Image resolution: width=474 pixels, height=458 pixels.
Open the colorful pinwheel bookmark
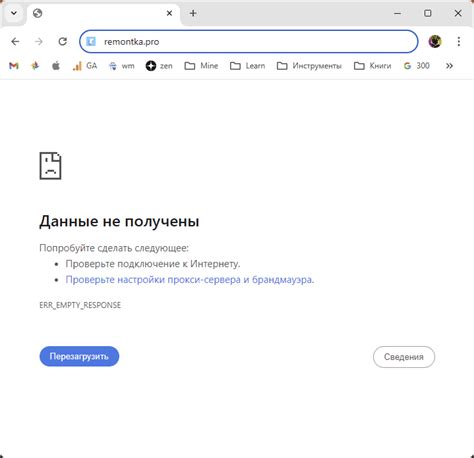point(35,66)
